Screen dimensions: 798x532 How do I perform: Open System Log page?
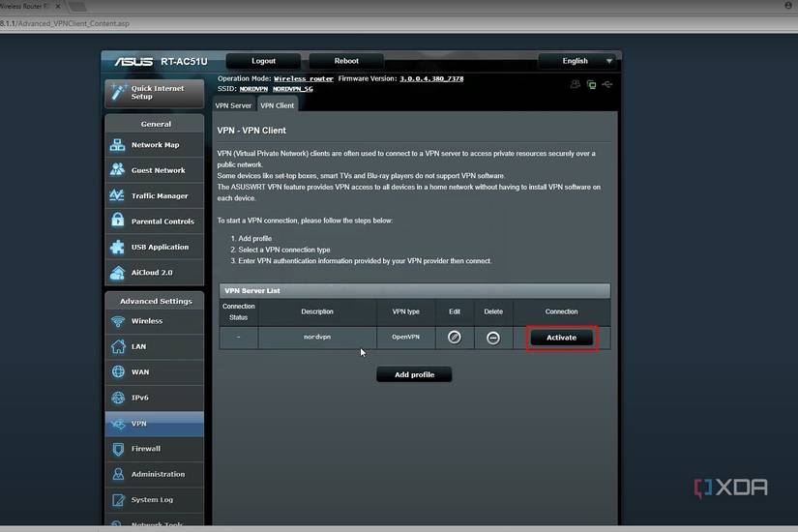(x=154, y=499)
